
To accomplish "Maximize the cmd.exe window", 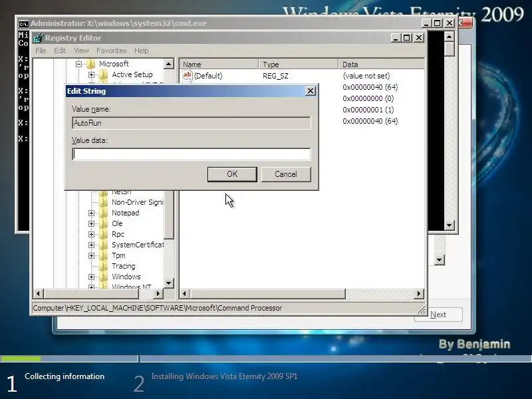I will coord(438,23).
